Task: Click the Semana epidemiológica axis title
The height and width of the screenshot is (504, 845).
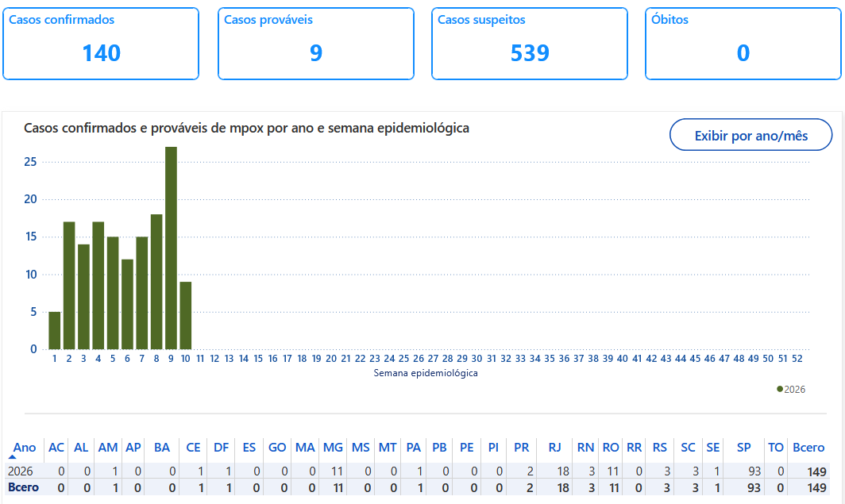Action: (x=426, y=372)
